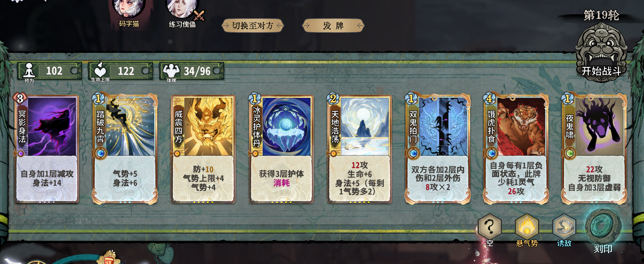Select the 天地浩荡 card
The image size is (644, 264).
tap(359, 148)
